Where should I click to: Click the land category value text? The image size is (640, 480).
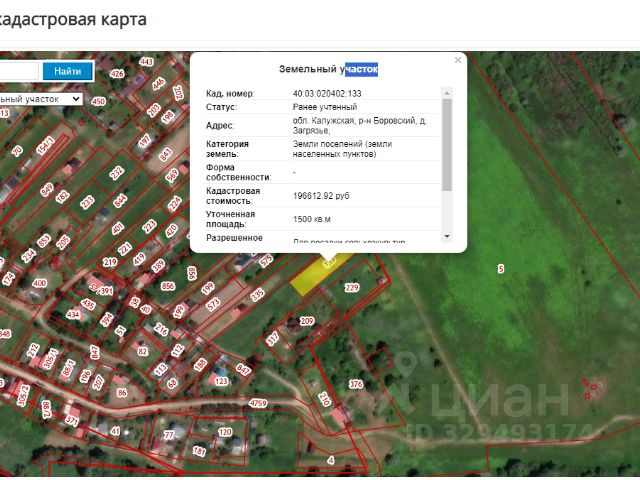[342, 149]
